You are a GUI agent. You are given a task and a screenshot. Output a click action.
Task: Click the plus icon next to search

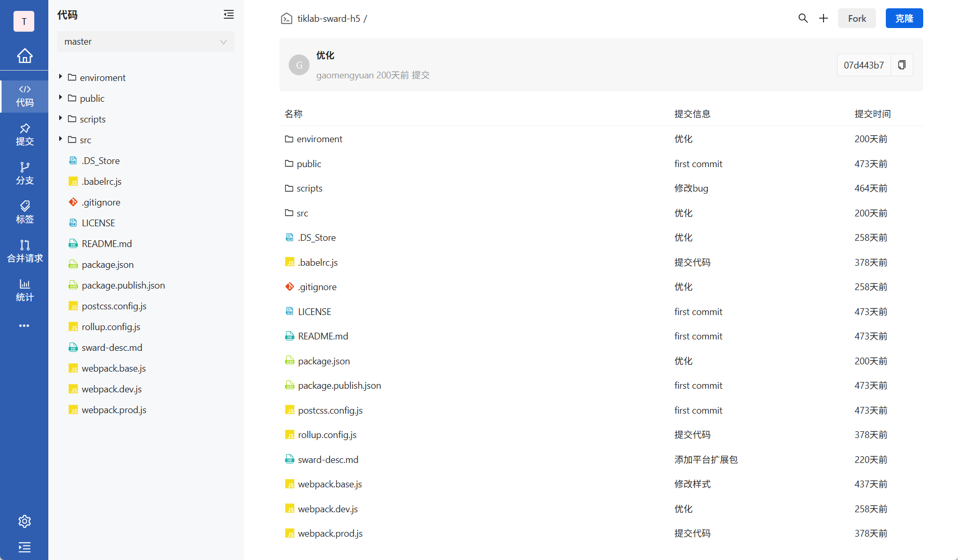pos(823,18)
